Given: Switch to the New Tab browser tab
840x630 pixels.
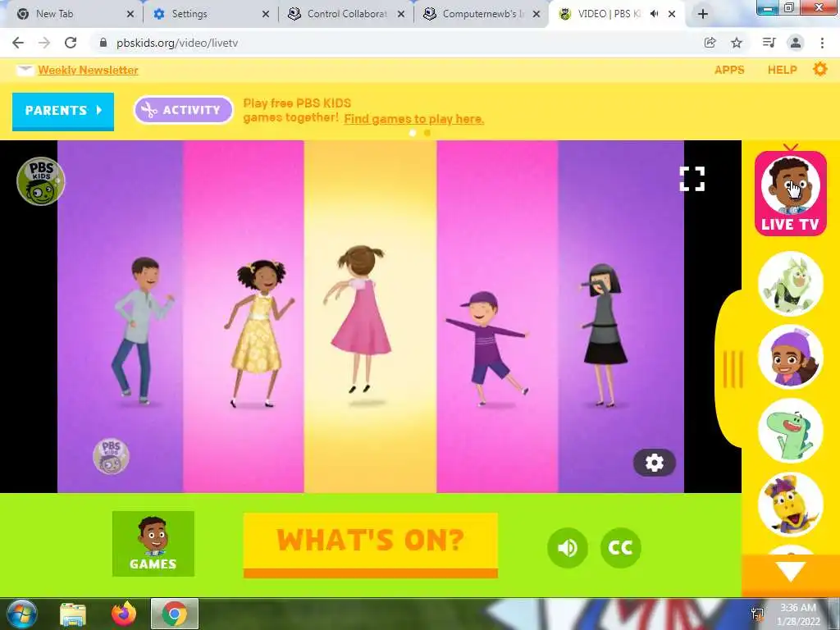Looking at the screenshot, I should pyautogui.click(x=75, y=14).
